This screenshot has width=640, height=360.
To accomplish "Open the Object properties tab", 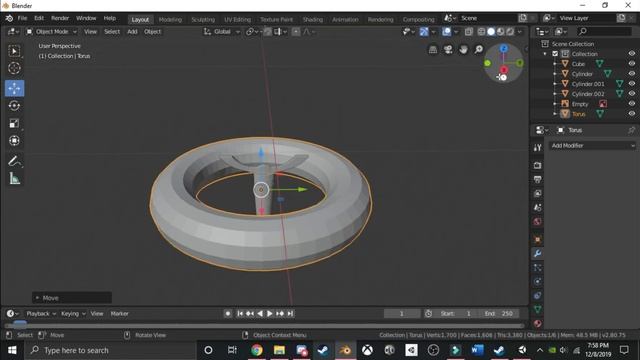I will tap(538, 239).
